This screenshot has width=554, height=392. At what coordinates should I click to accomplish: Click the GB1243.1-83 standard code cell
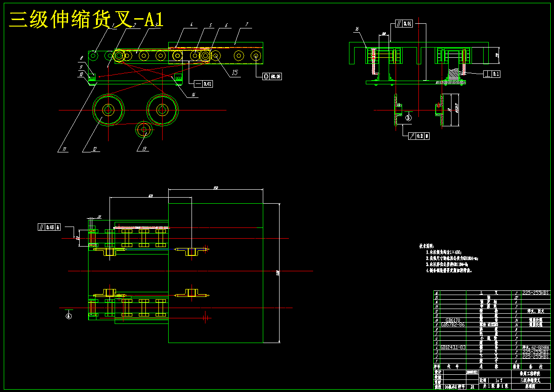(x=453, y=347)
